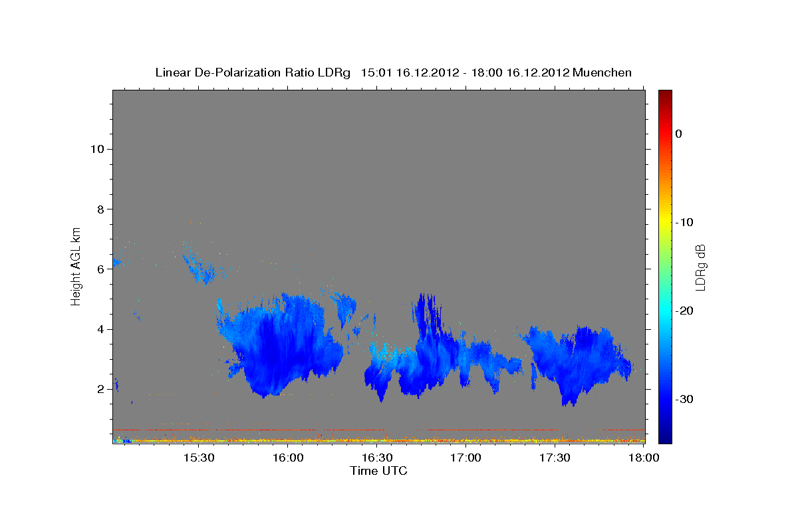Click the dark red top of colorbar

pos(665,94)
